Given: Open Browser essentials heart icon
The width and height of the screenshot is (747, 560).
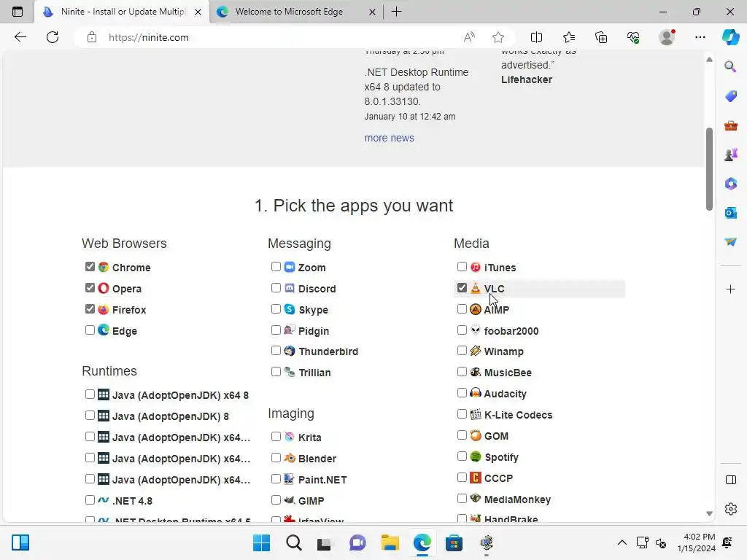Looking at the screenshot, I should [633, 37].
